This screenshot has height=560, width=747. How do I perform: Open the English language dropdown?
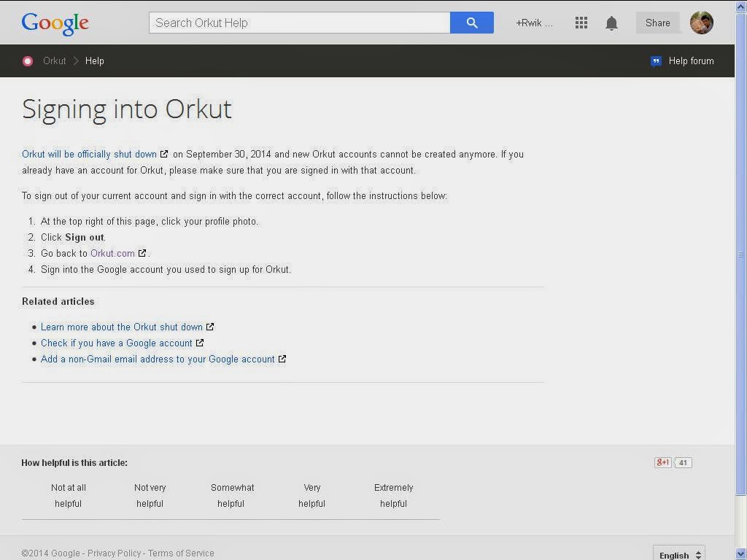click(x=679, y=554)
